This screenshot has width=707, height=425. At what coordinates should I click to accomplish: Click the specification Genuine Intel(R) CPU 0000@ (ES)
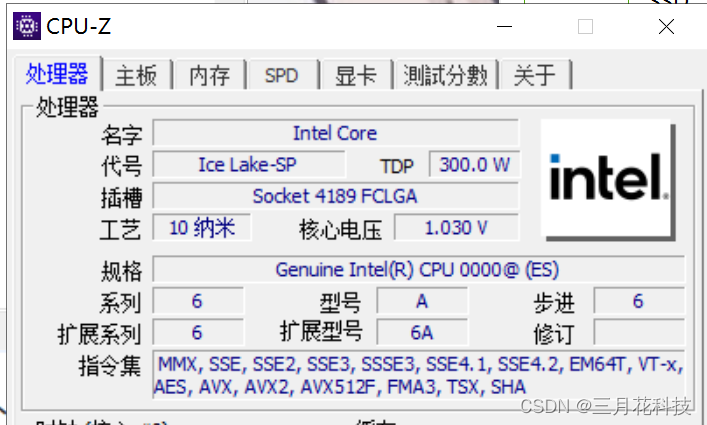point(418,270)
